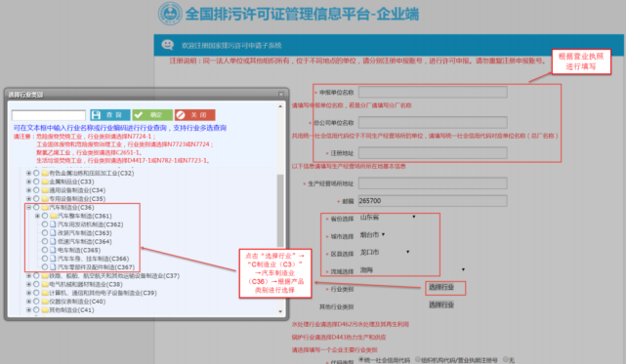
Task: Expand the 有色金属冶炼和压延加工业(C32) node
Action: [x=28, y=174]
